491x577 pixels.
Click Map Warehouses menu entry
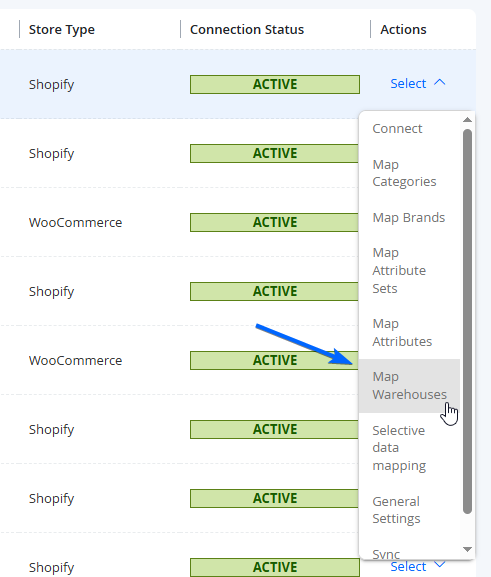click(409, 386)
